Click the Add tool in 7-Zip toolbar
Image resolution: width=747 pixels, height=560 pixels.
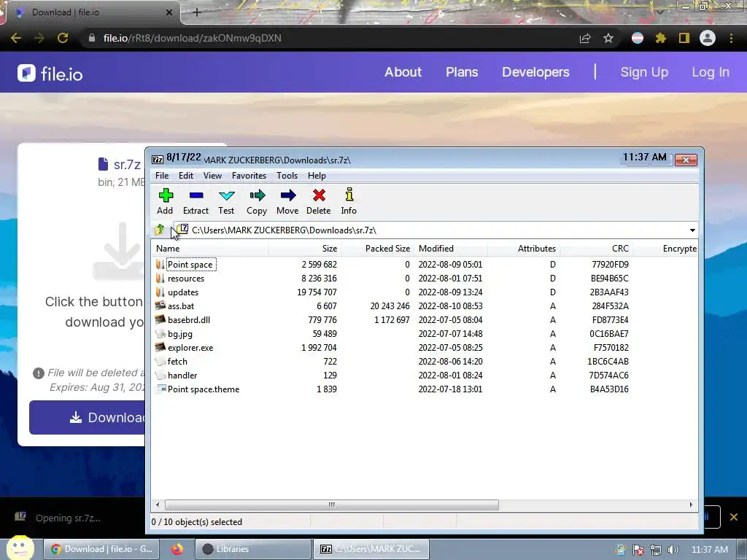tap(166, 201)
